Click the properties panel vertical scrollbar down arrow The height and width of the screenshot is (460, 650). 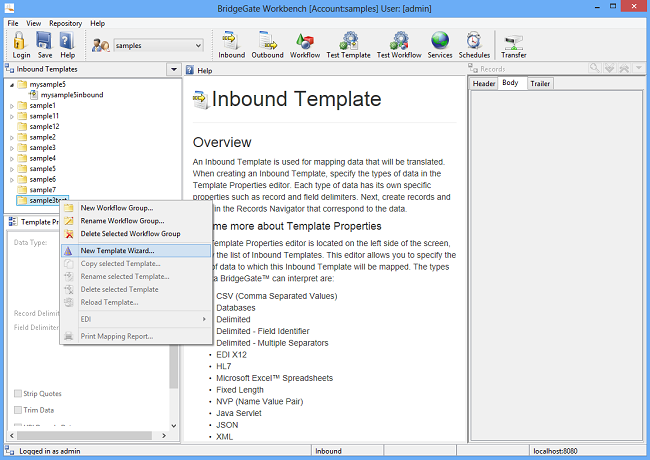point(174,426)
